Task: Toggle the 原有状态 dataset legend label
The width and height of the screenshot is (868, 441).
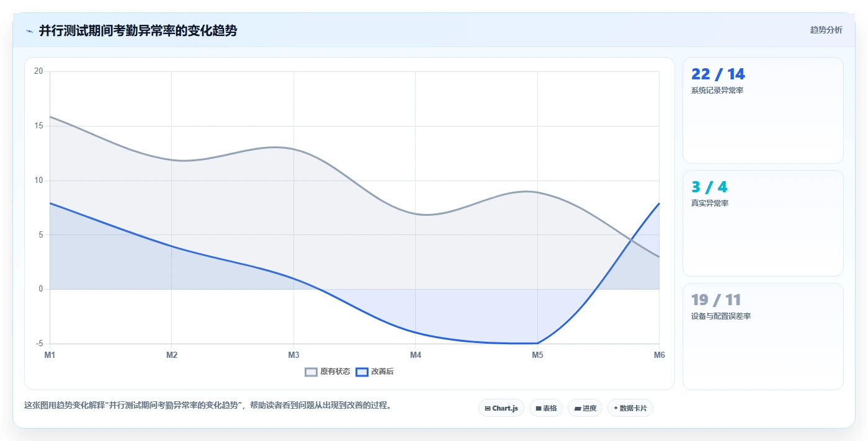Action: (x=335, y=372)
